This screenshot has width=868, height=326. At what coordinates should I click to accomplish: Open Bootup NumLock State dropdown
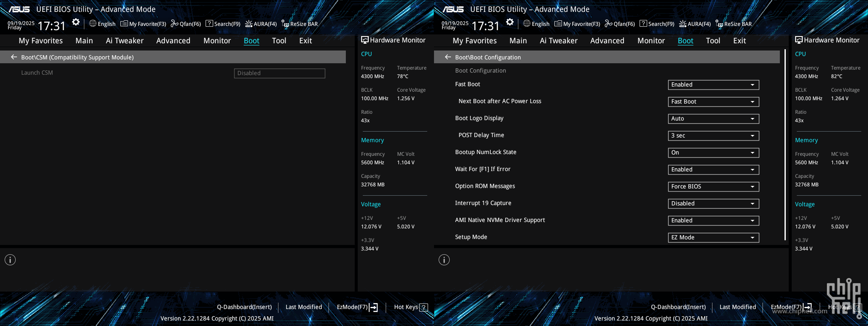pyautogui.click(x=713, y=153)
